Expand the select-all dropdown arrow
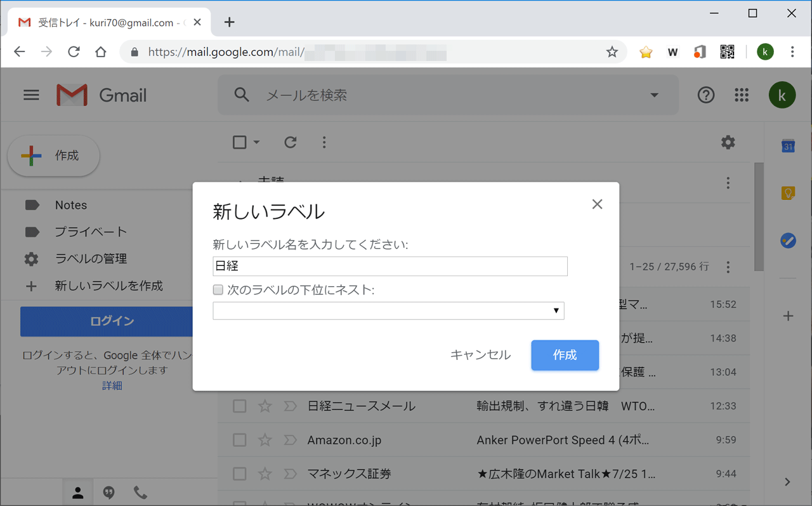812x506 pixels. 256,142
